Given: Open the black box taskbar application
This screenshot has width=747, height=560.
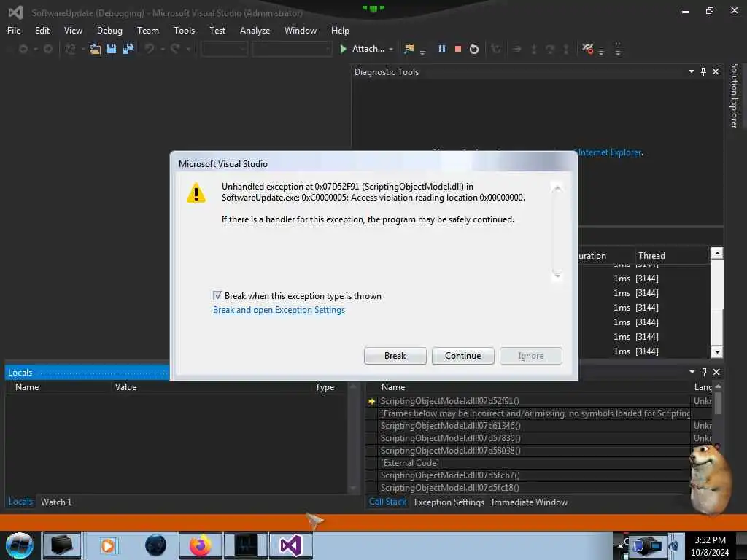Looking at the screenshot, I should pyautogui.click(x=62, y=545).
